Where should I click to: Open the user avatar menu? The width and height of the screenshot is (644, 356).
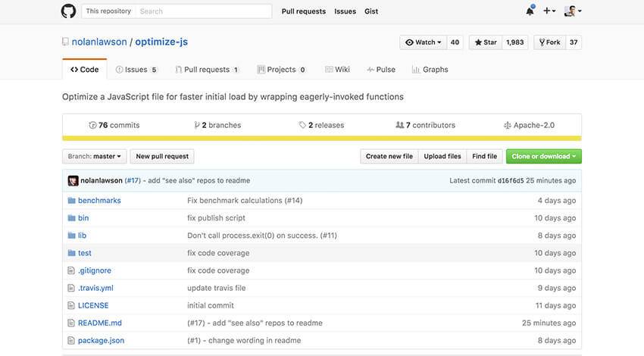click(x=573, y=11)
